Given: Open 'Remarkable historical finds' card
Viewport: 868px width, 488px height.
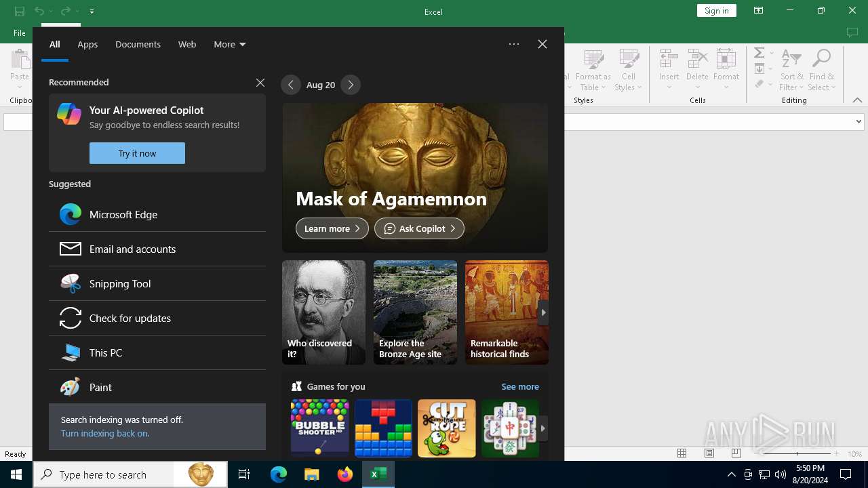Looking at the screenshot, I should click(507, 312).
